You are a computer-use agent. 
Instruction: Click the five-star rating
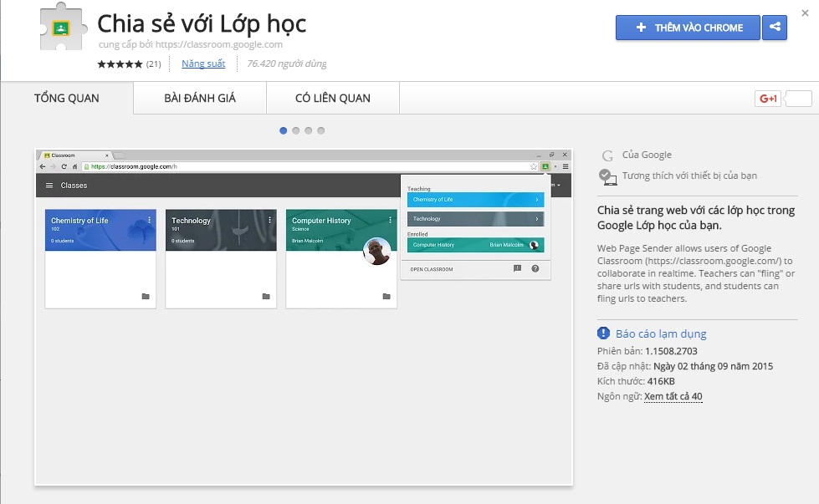[120, 64]
